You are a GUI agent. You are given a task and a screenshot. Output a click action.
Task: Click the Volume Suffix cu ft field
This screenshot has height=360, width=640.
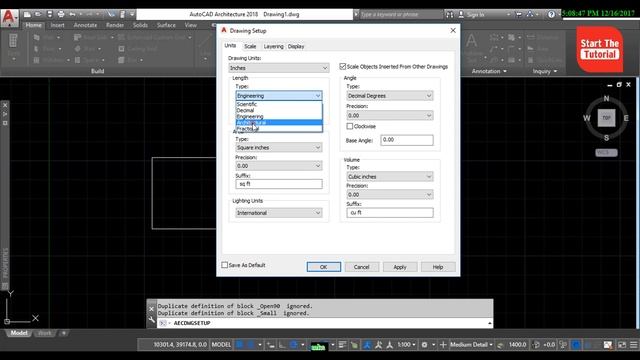(x=390, y=213)
